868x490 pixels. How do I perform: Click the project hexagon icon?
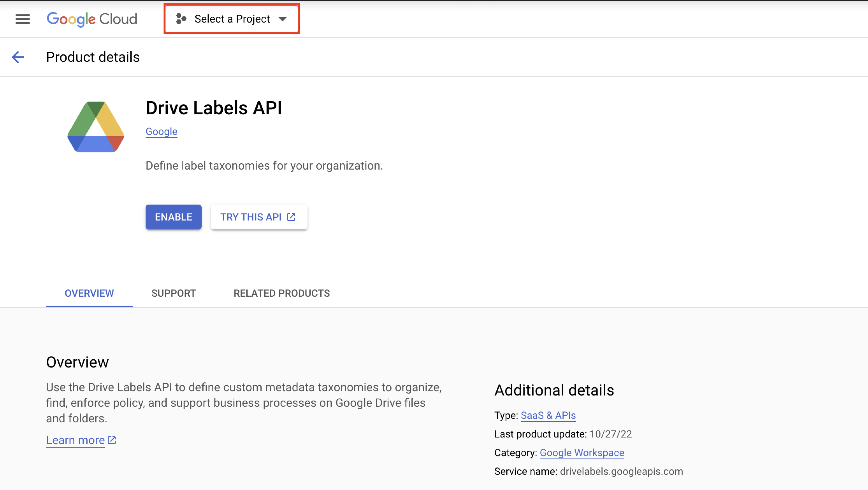click(181, 19)
